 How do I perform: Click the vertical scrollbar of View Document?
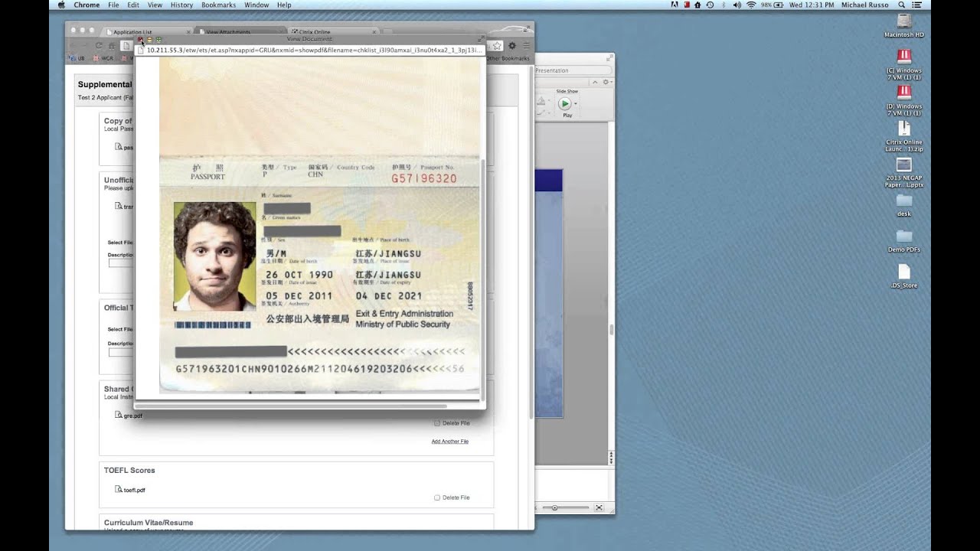point(482,279)
